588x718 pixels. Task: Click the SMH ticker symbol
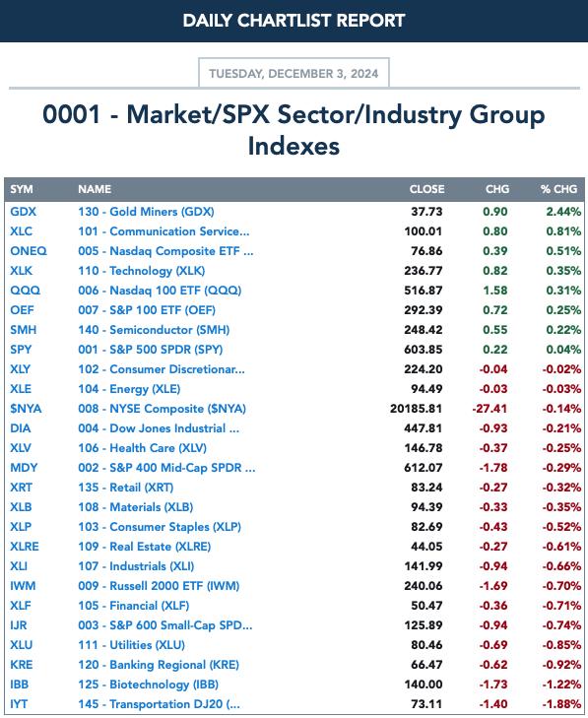tap(24, 330)
